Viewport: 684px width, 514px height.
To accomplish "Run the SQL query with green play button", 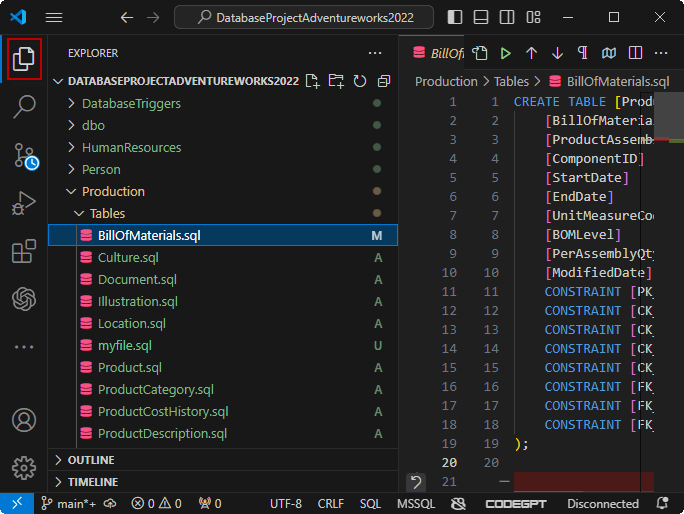I will tap(506, 53).
